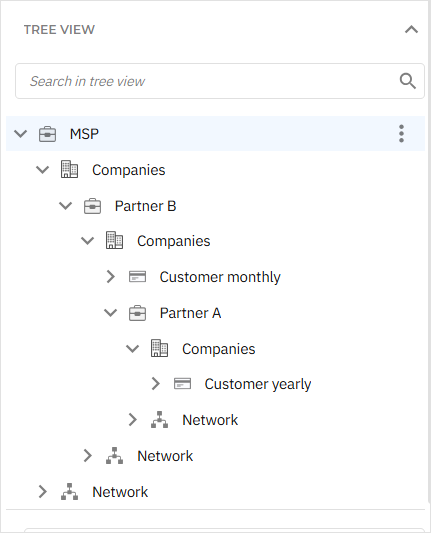Click the Network icon under Partner A

pyautogui.click(x=159, y=420)
